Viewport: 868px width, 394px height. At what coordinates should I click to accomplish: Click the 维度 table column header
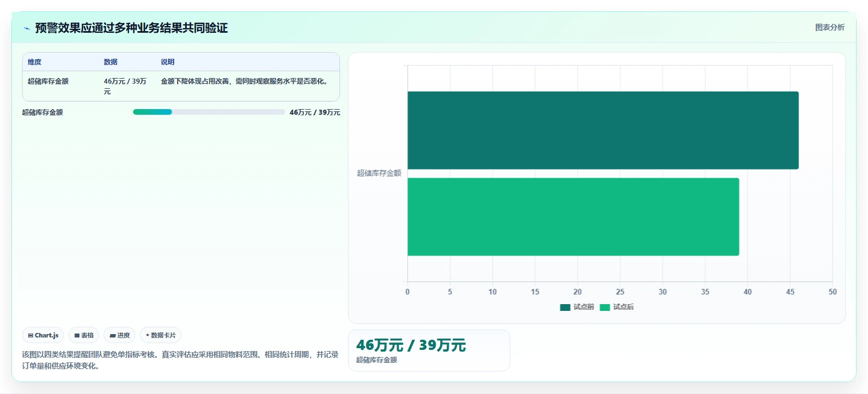35,62
